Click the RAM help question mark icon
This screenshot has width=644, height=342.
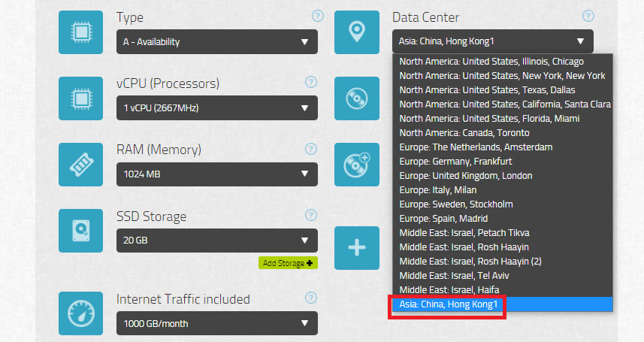311,149
